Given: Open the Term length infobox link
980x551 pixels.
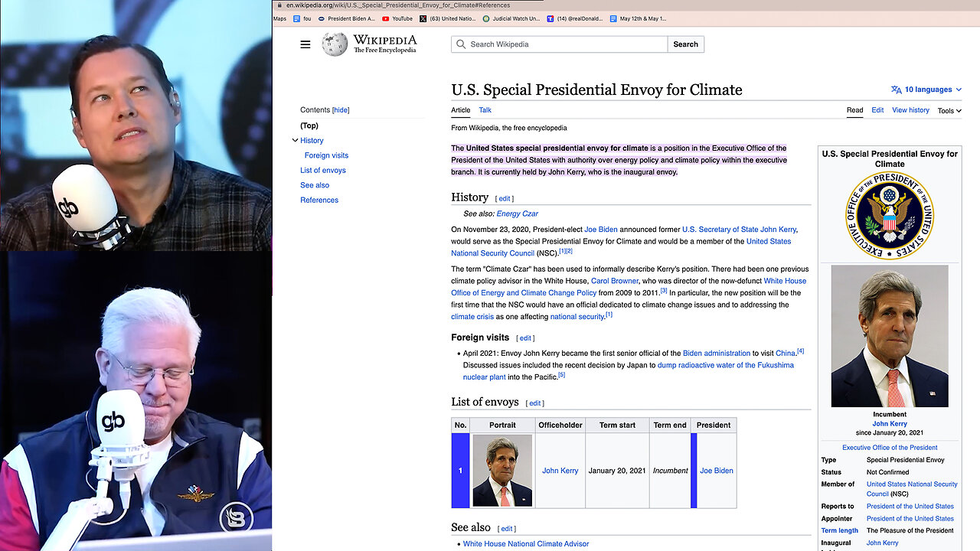Looking at the screenshot, I should (840, 530).
